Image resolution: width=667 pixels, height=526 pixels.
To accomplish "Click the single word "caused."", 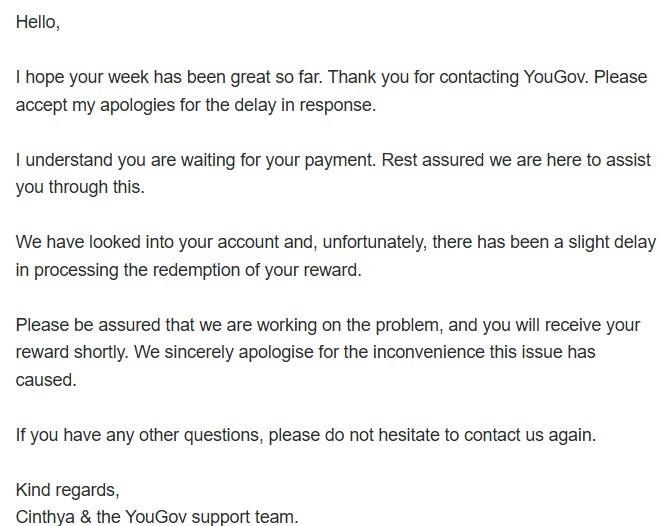I will (46, 380).
